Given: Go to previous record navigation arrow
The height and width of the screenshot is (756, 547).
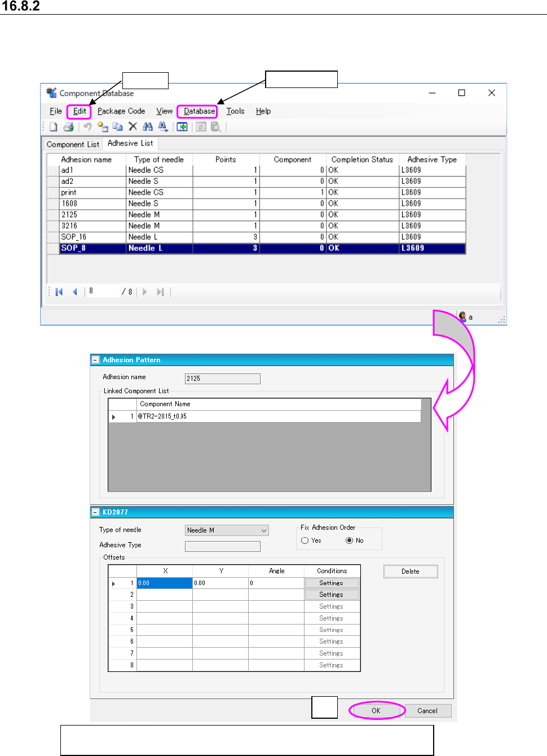Looking at the screenshot, I should coord(74,292).
